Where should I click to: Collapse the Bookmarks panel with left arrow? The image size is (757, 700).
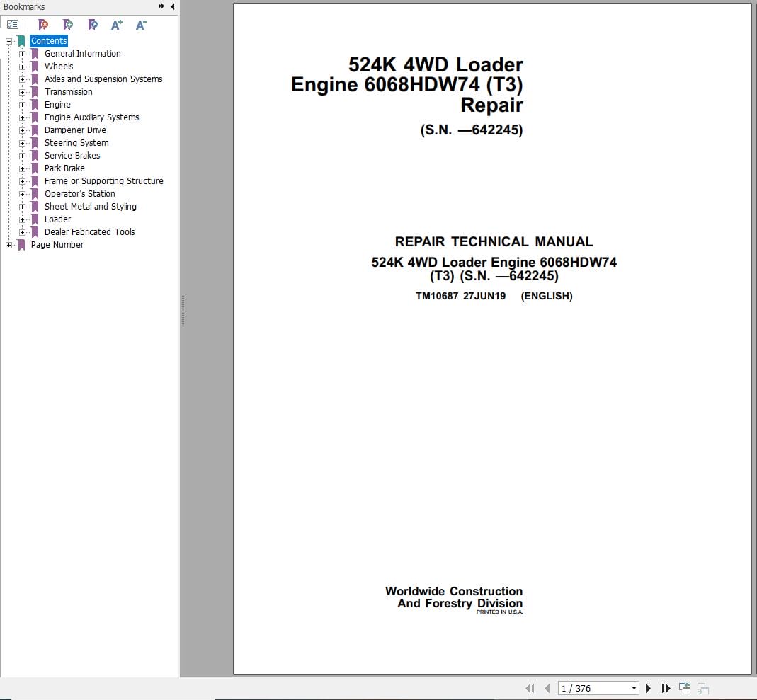click(172, 6)
